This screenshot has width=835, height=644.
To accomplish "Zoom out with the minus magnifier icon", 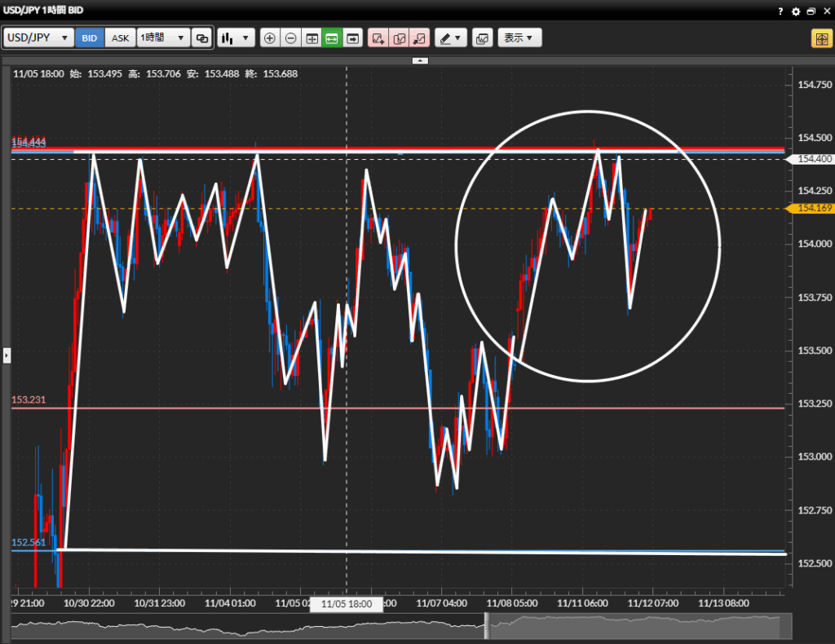I will pyautogui.click(x=290, y=38).
